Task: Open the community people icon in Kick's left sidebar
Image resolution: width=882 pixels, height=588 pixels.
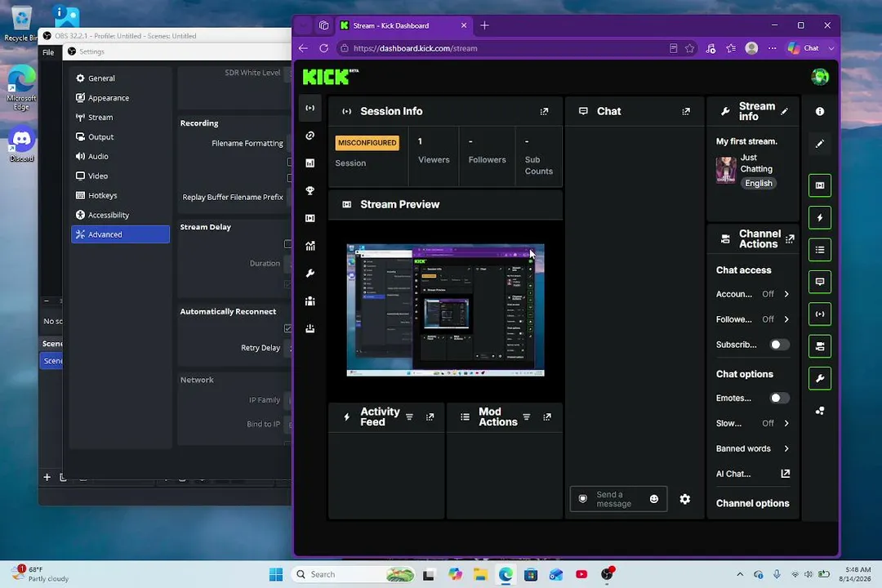Action: [x=310, y=301]
